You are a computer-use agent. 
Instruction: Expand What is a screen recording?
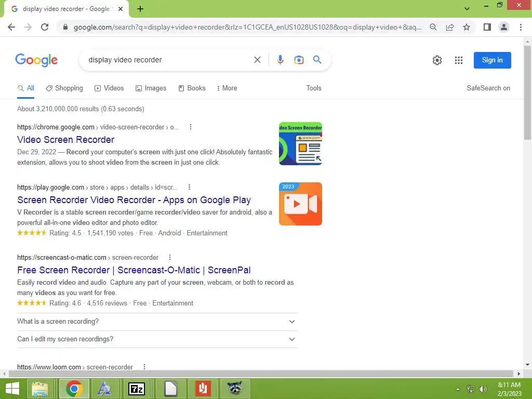click(157, 322)
